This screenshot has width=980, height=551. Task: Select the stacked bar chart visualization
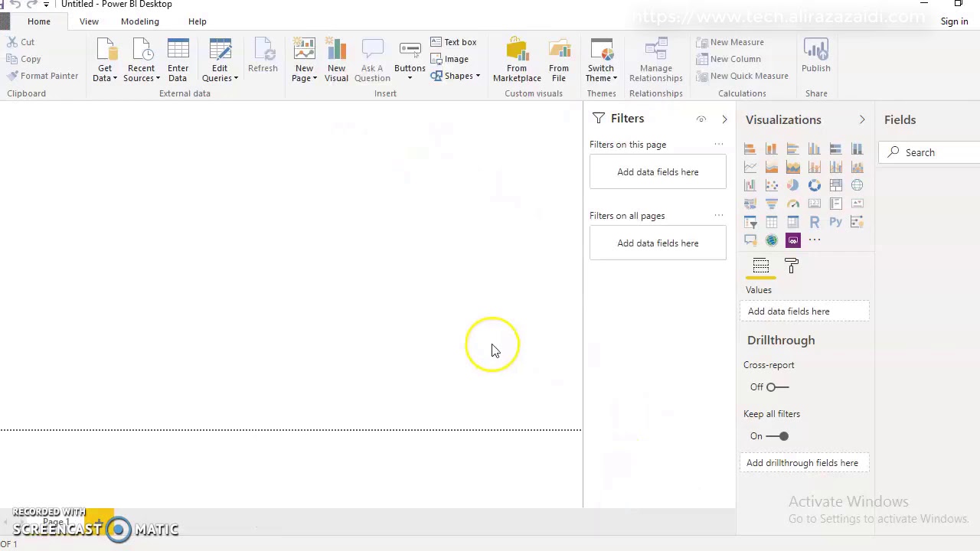[x=750, y=148]
